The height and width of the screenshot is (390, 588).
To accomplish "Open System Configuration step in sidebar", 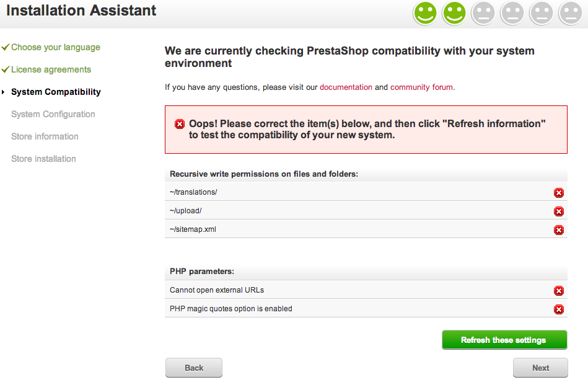I will (53, 114).
